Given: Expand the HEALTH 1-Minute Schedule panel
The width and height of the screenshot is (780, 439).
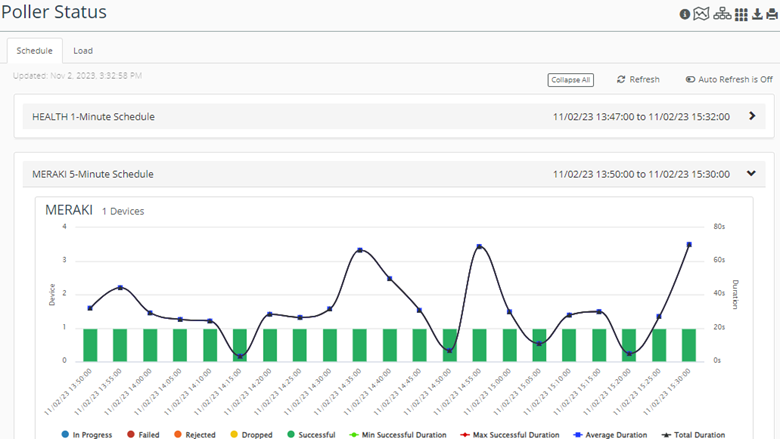Looking at the screenshot, I should [x=751, y=116].
